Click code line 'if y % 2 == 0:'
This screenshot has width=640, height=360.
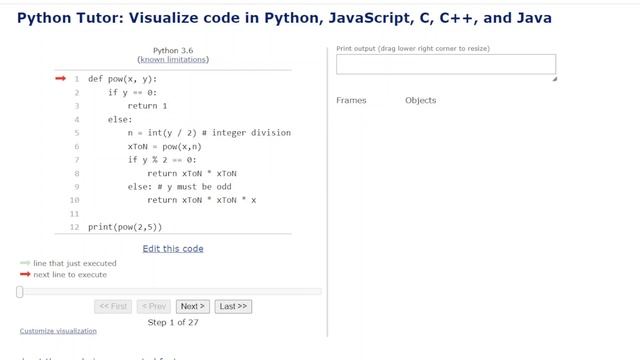(162, 160)
